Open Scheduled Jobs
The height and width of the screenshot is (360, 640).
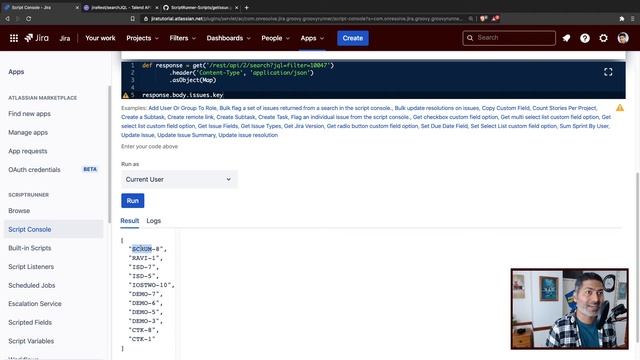click(32, 285)
